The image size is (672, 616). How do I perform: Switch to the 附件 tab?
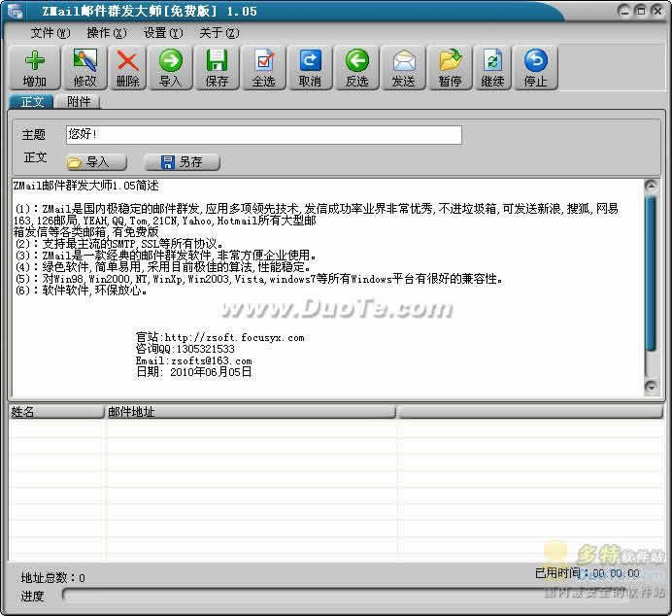point(79,102)
